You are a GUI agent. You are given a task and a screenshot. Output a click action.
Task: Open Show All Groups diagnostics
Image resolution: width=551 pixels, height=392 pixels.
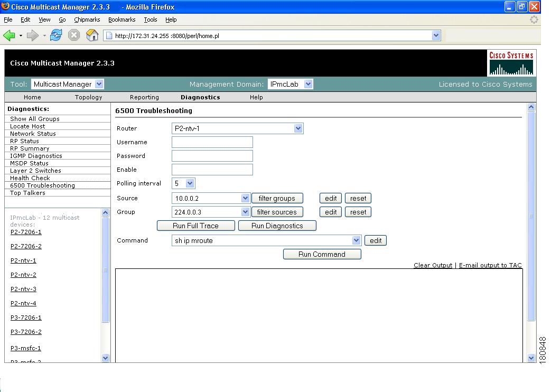click(x=35, y=119)
